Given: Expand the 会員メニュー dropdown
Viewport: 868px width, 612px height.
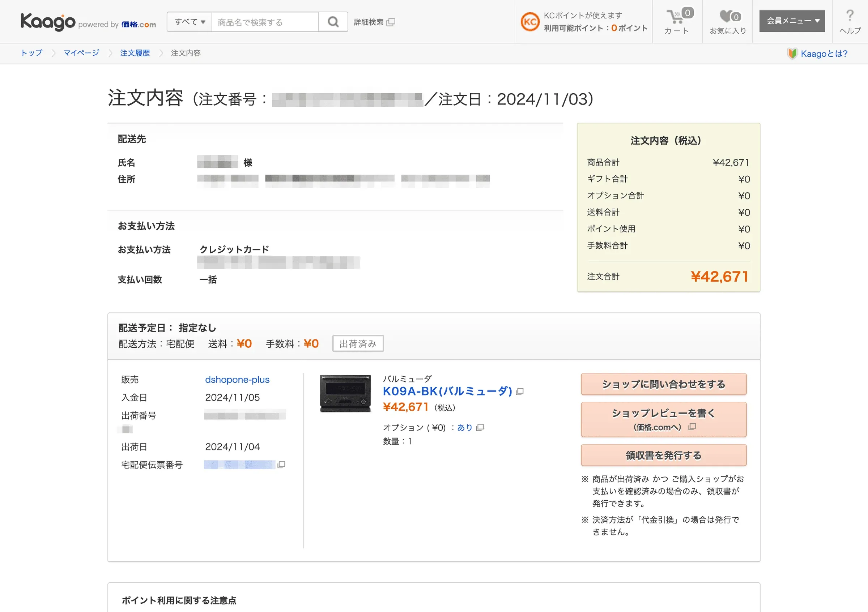Looking at the screenshot, I should point(792,21).
